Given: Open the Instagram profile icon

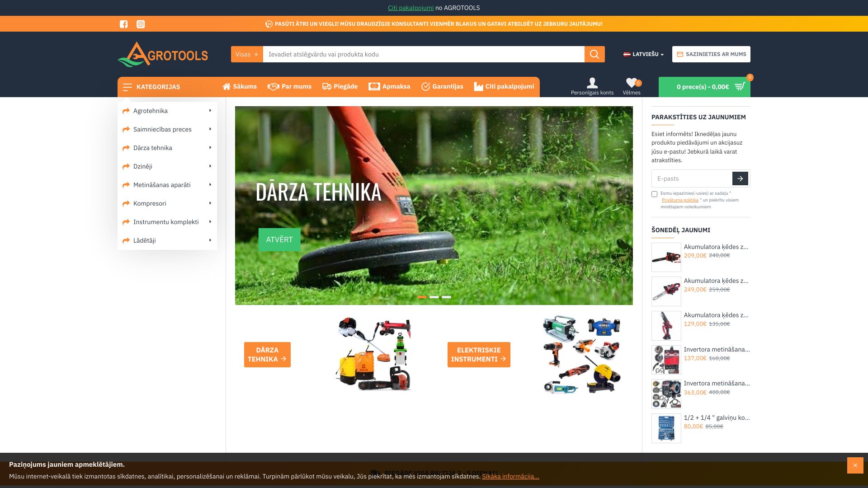Looking at the screenshot, I should pos(141,24).
